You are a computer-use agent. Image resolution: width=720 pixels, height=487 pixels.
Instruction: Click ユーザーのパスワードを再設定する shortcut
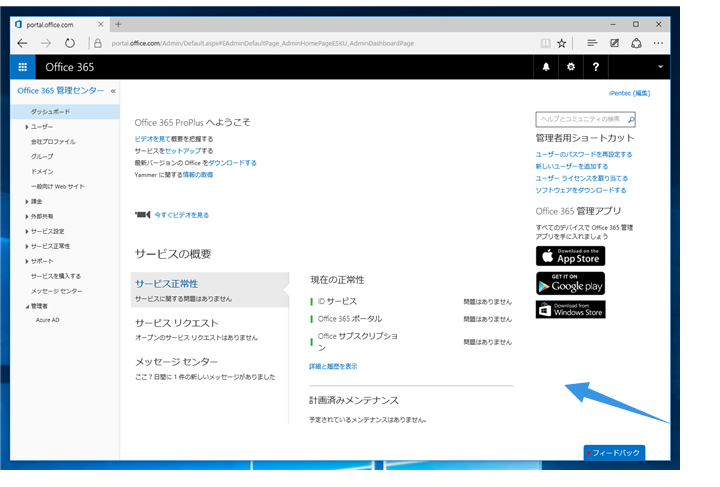pyautogui.click(x=584, y=155)
